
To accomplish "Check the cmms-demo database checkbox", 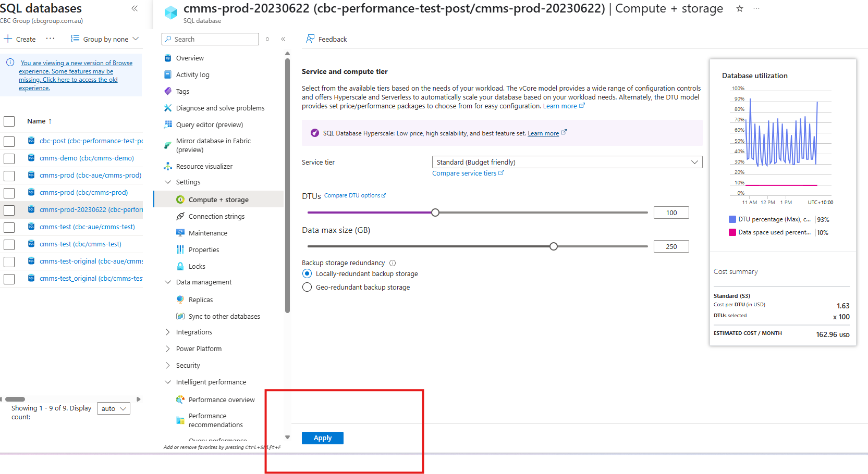I will pos(9,158).
